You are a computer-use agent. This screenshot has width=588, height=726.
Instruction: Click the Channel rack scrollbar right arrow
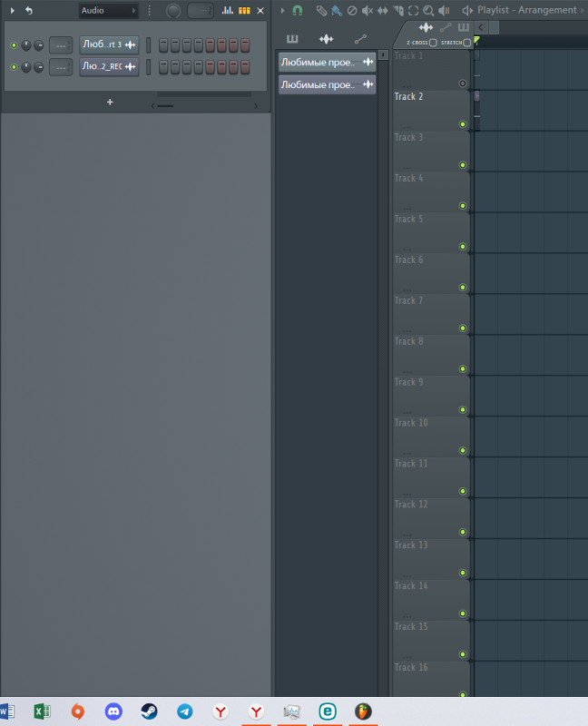coord(256,106)
